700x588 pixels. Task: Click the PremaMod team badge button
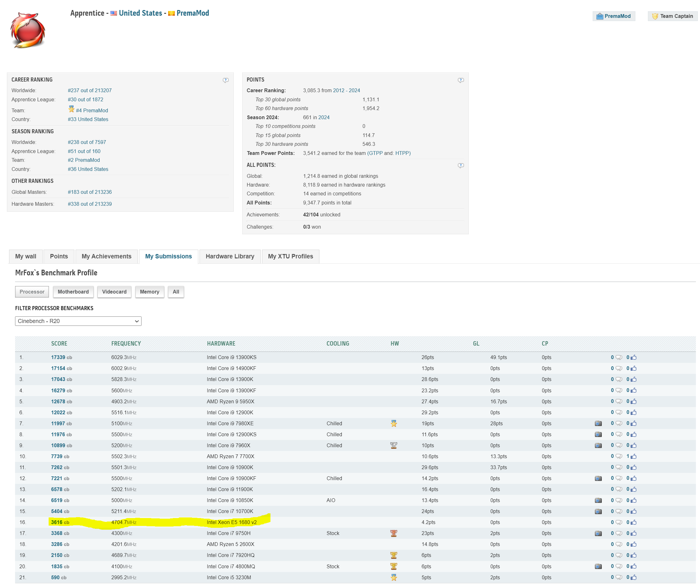coord(614,16)
